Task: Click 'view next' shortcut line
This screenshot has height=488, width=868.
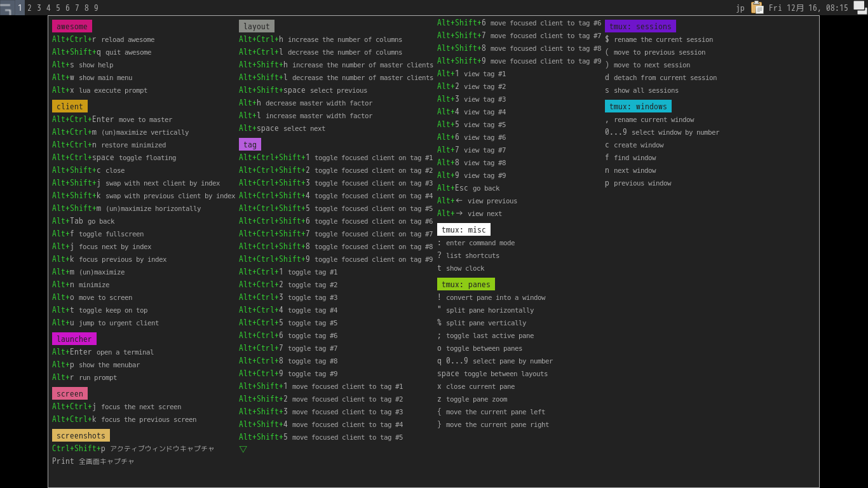Action: pyautogui.click(x=470, y=213)
